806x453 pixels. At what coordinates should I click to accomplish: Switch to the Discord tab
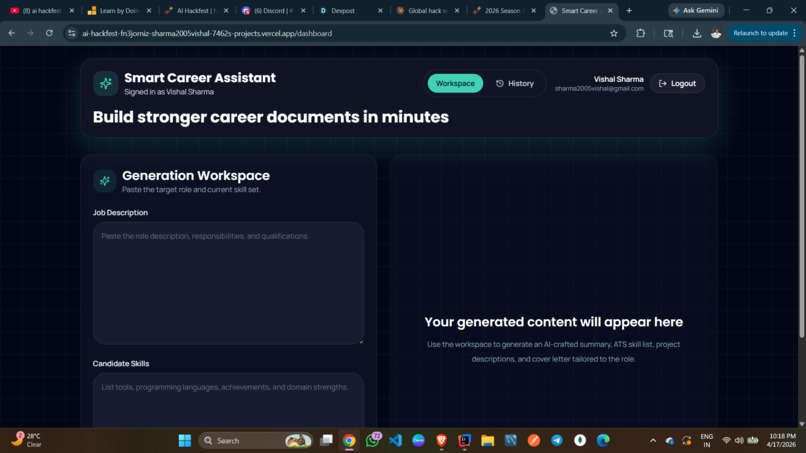point(272,10)
